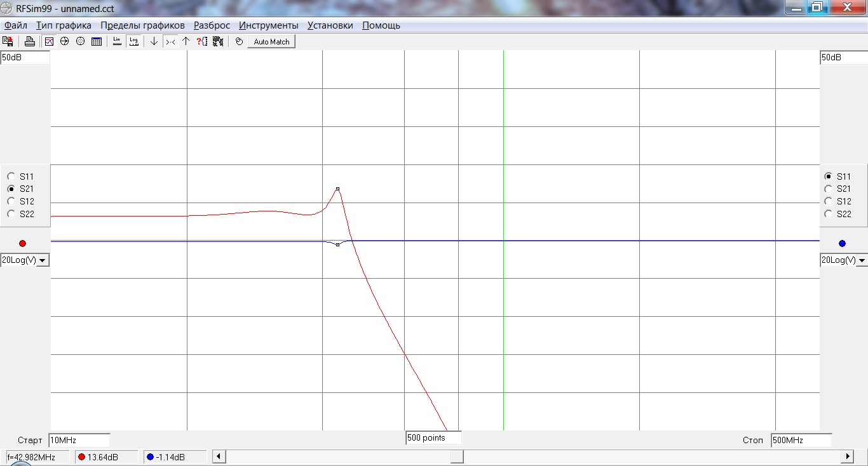Click the scrollbar left arrow button
The image size is (868, 466).
click(x=218, y=456)
